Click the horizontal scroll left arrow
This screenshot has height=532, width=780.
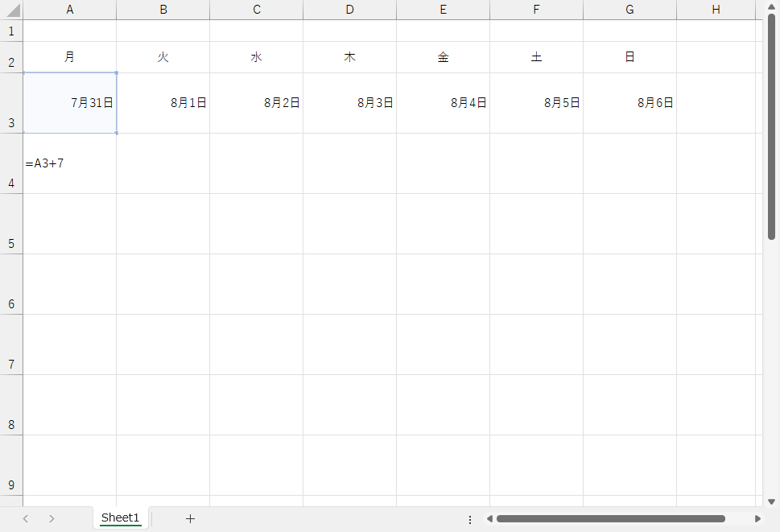coord(489,518)
